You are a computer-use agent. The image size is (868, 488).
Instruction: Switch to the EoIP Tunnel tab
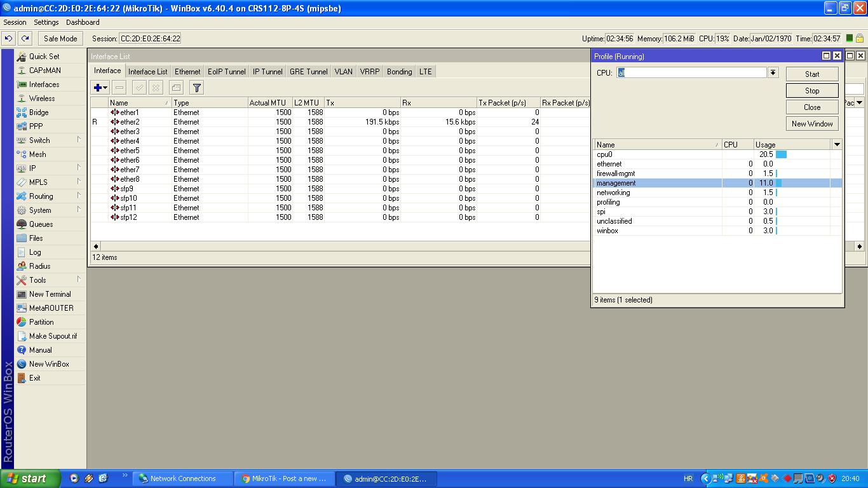click(227, 72)
